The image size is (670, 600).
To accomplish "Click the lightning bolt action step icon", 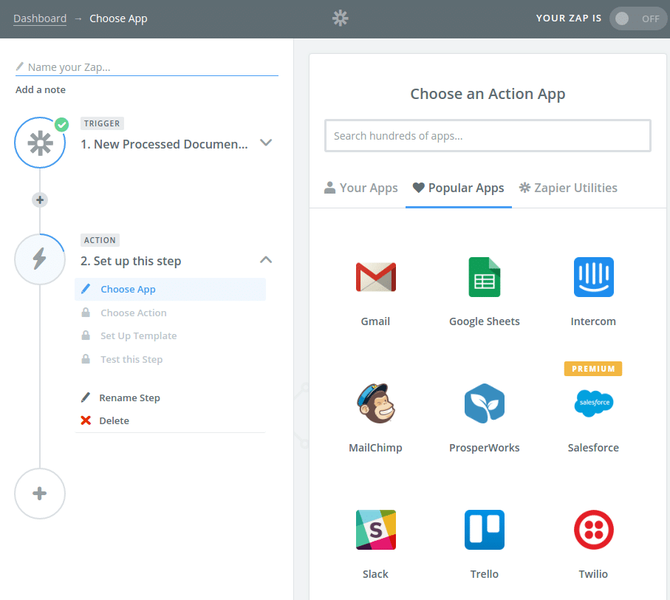I will click(40, 259).
